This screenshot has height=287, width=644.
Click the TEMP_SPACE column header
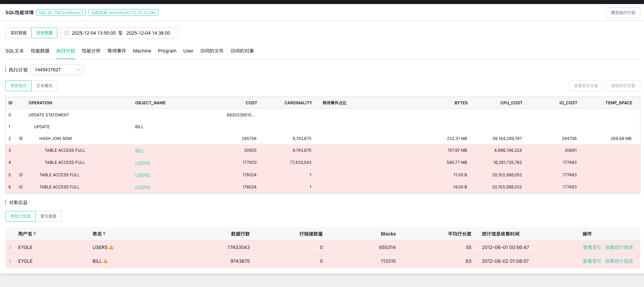coord(619,103)
